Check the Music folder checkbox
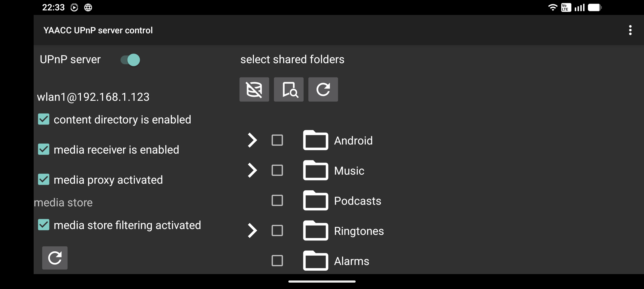The width and height of the screenshot is (644, 289). click(277, 170)
